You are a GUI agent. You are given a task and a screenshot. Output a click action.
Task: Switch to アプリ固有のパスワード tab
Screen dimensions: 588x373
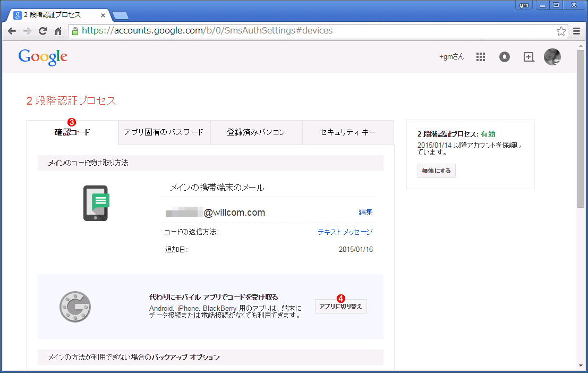pyautogui.click(x=164, y=132)
